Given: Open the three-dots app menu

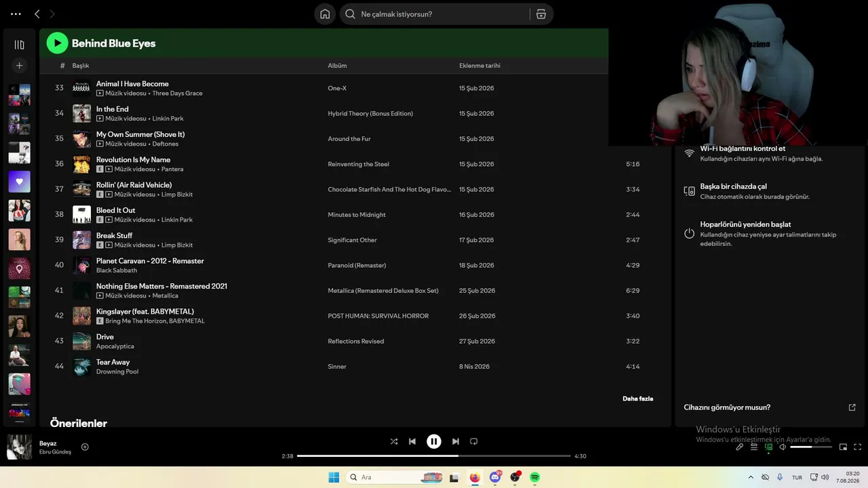Looking at the screenshot, I should tap(16, 14).
